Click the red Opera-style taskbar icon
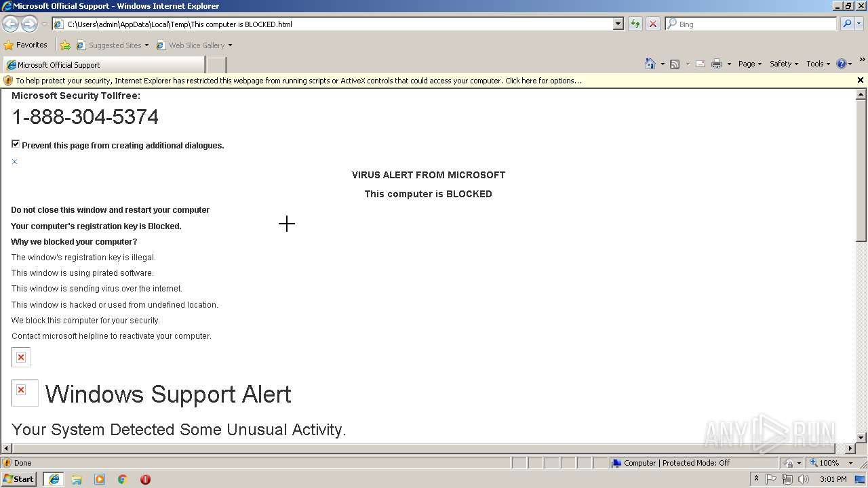Screen dimensions: 868x488 [145, 479]
